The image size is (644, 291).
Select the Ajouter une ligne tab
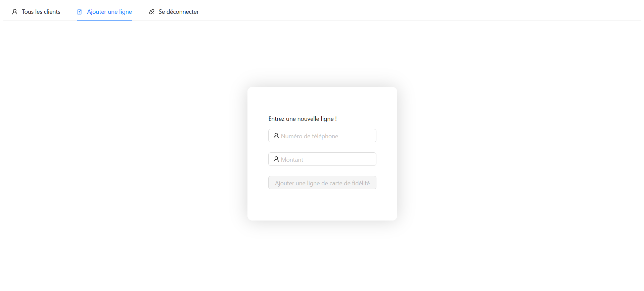pos(109,12)
